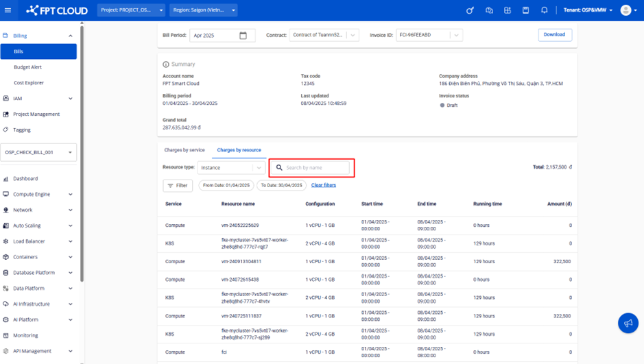Click the key icon in top bar

pos(470,10)
